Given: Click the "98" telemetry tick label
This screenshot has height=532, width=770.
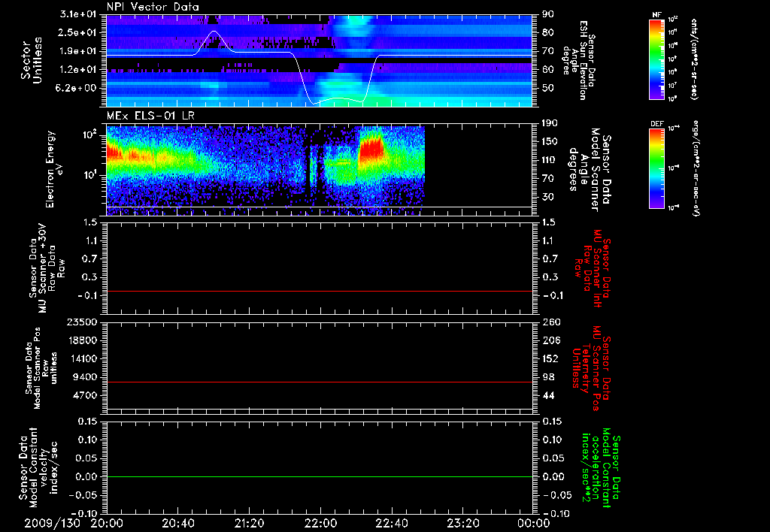Looking at the screenshot, I should (547, 377).
